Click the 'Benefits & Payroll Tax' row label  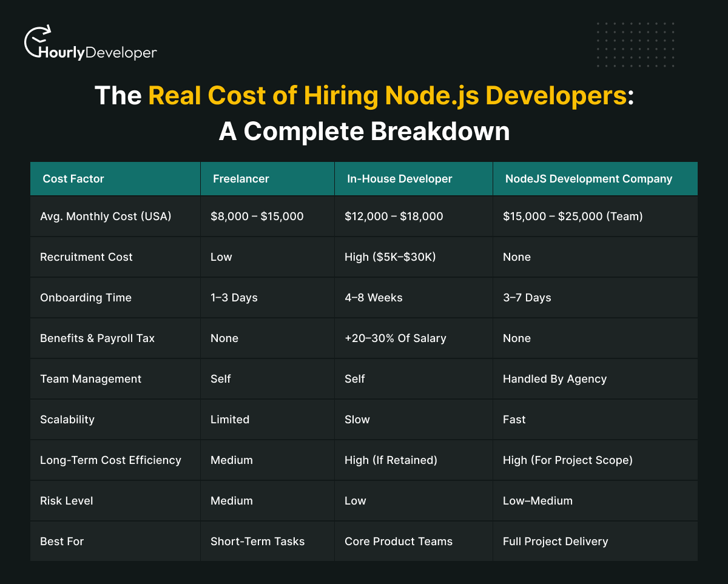coord(97,338)
